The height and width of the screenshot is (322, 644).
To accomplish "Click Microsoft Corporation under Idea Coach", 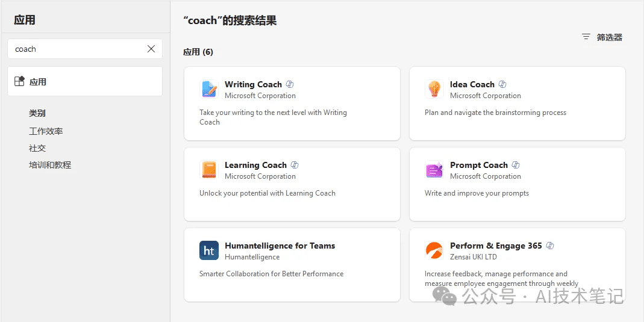I will pos(486,96).
